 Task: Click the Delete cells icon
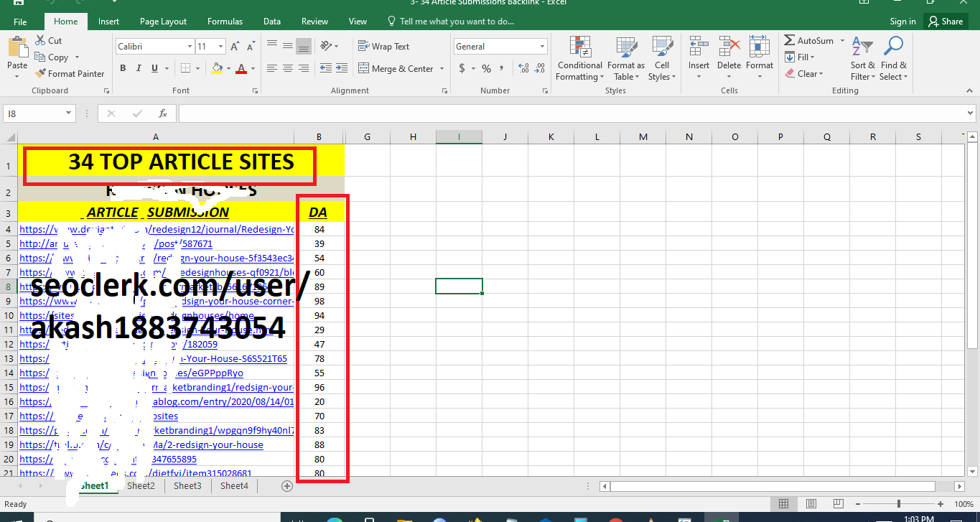click(729, 47)
